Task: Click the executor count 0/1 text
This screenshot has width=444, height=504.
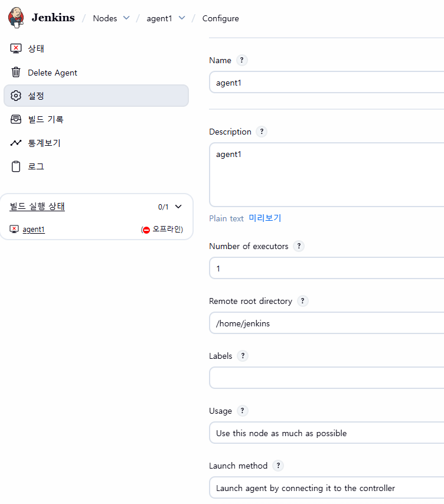Action: tap(164, 207)
